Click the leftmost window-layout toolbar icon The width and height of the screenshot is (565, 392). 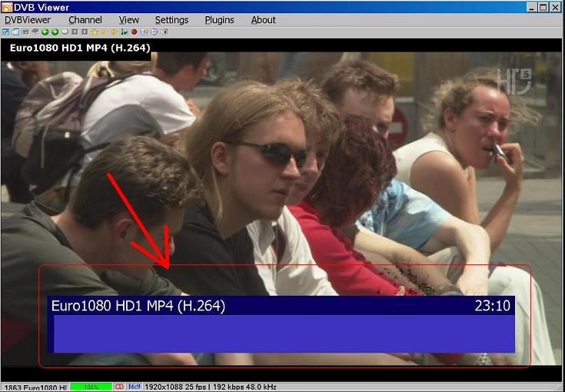point(5,32)
